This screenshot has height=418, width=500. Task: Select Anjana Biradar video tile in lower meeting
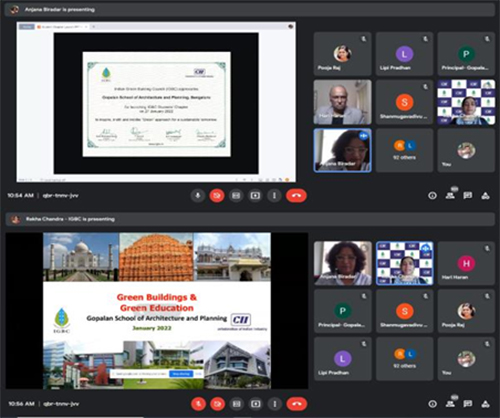coord(342,263)
